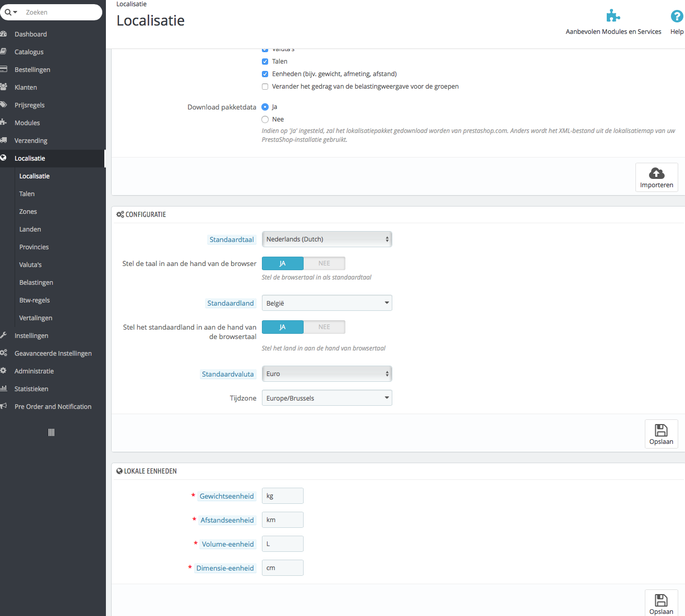The height and width of the screenshot is (616, 685).
Task: Click the Volume-eenheid label link
Action: (228, 544)
